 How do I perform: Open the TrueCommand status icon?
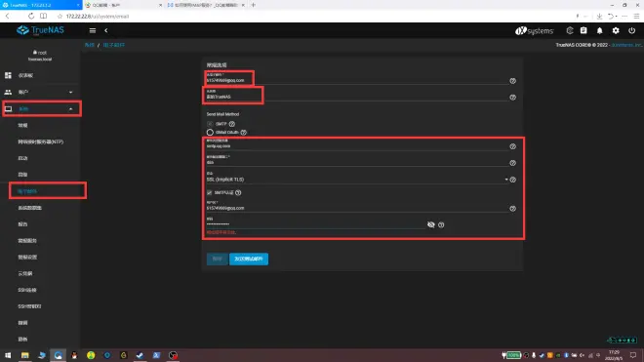click(569, 30)
